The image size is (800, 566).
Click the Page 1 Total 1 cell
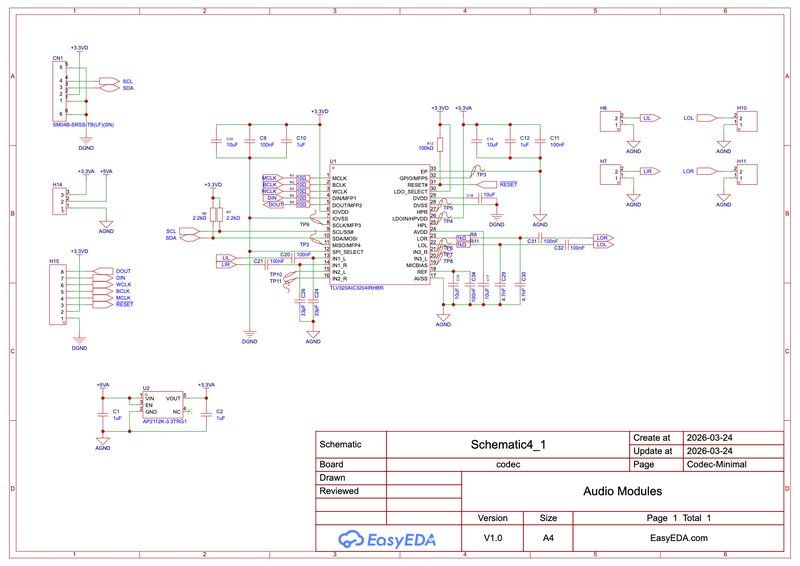[679, 518]
